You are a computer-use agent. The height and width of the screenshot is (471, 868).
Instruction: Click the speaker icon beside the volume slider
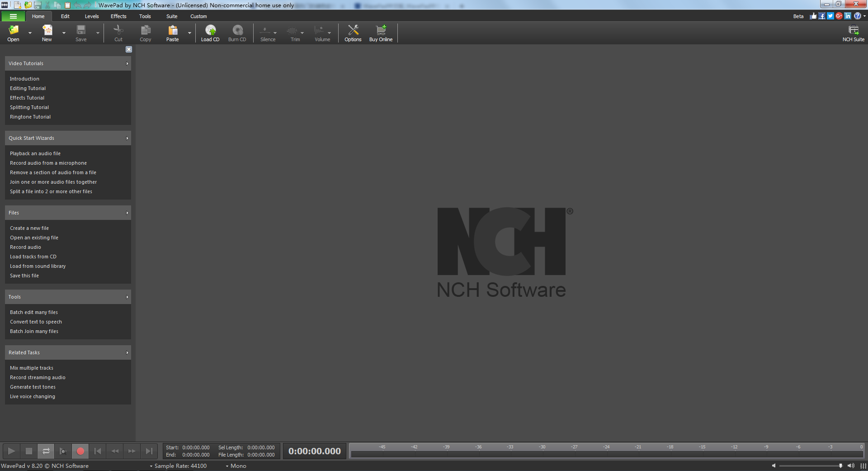click(x=851, y=466)
